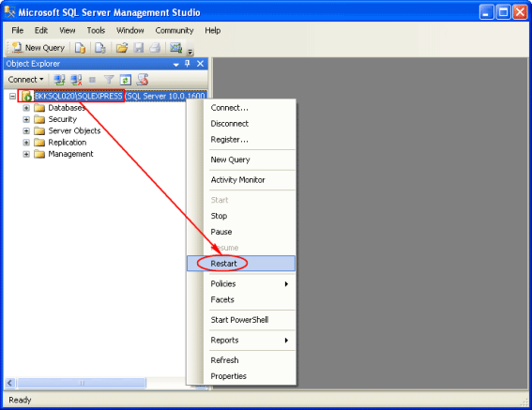Open the Edit menu
The width and height of the screenshot is (532, 410).
(x=41, y=31)
